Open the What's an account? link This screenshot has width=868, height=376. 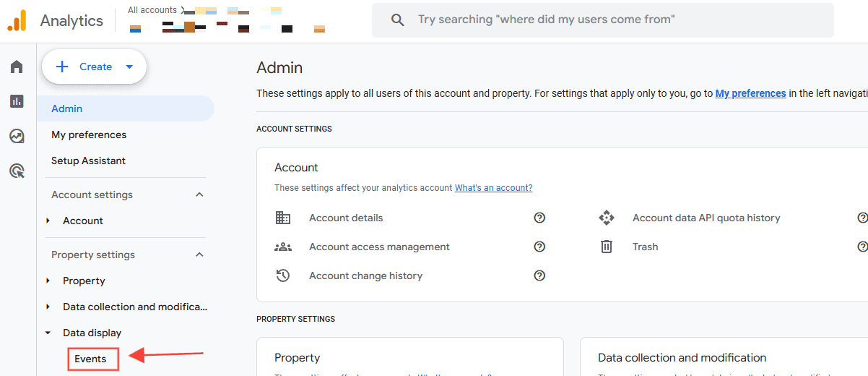tap(493, 188)
